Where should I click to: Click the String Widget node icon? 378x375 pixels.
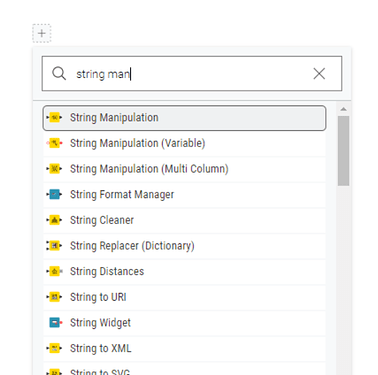55,323
